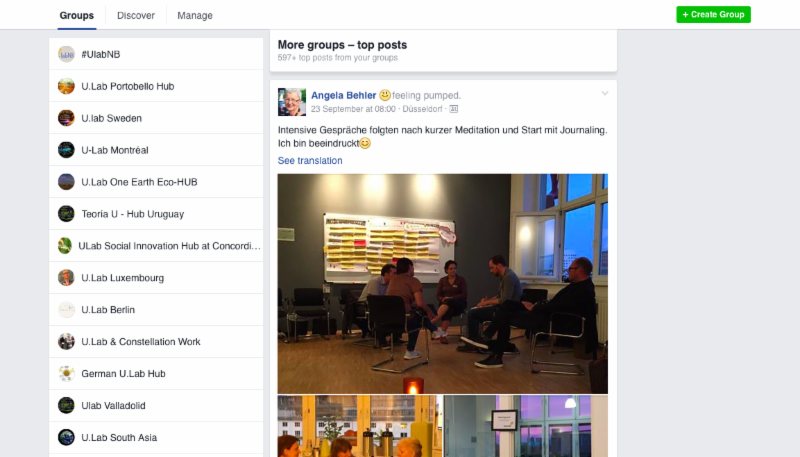800x457 pixels.
Task: Switch to the Discover tab
Action: pos(136,15)
